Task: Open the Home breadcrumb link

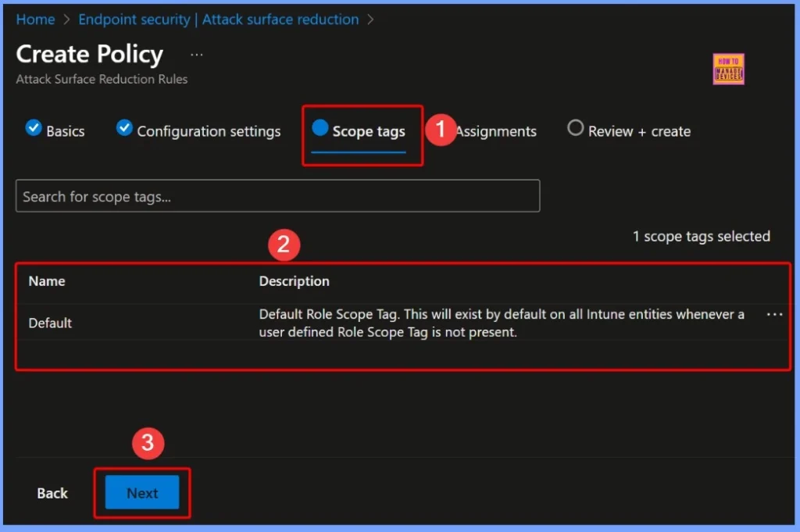Action: (x=35, y=20)
